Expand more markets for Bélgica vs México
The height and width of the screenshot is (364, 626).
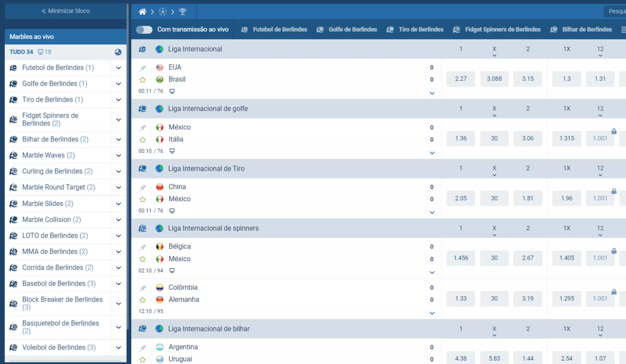[432, 272]
